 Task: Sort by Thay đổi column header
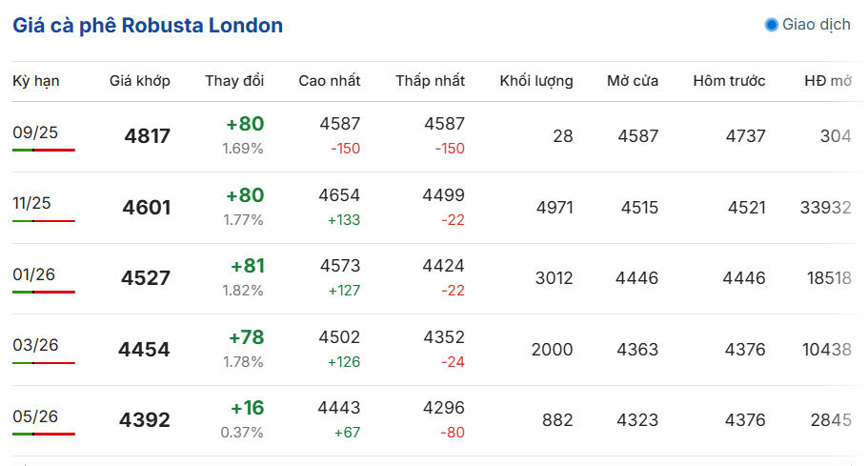pyautogui.click(x=234, y=81)
